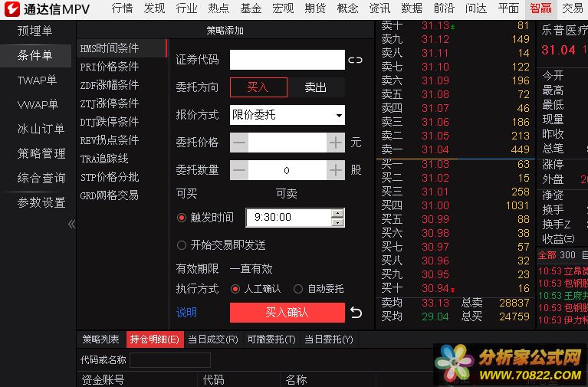The width and height of the screenshot is (588, 387).
Task: Open the 宏观 menu
Action: 283,8
